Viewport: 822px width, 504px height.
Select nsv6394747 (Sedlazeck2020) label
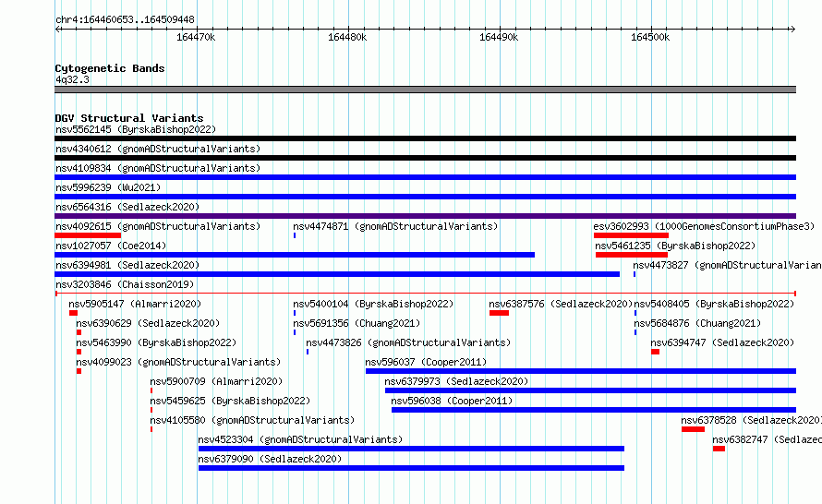(x=722, y=342)
